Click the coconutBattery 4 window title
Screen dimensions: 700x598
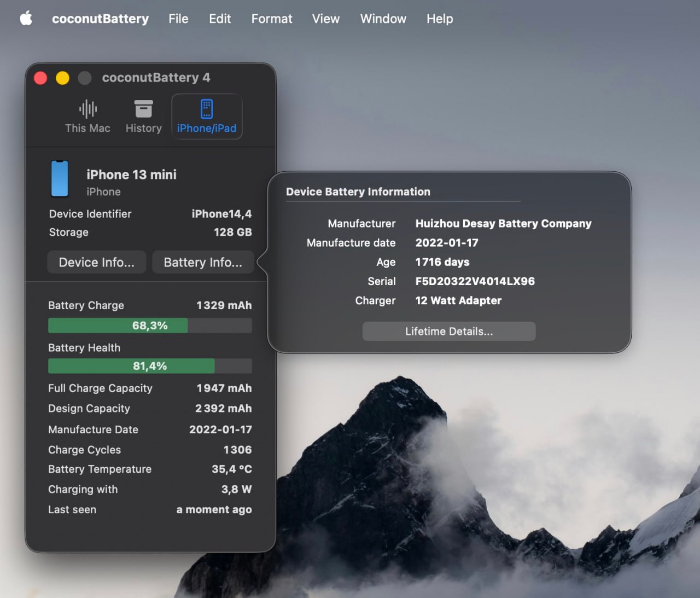(156, 78)
